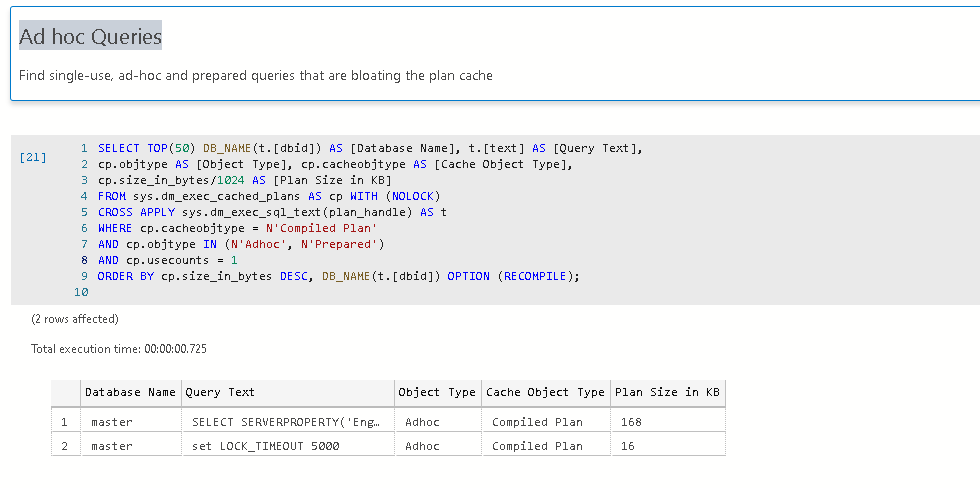980x488 pixels.
Task: Click the 16 plan size cell
Action: 627,446
